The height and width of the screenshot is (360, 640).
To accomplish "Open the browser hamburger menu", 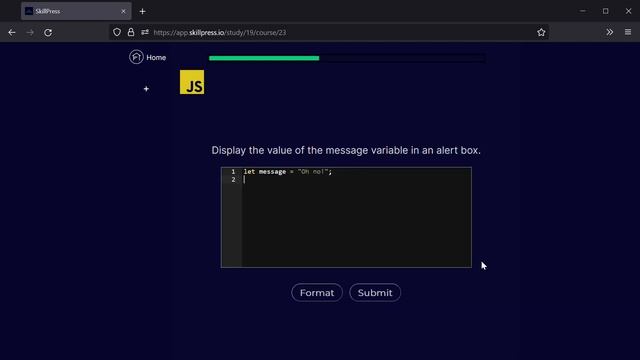I will coord(628,32).
